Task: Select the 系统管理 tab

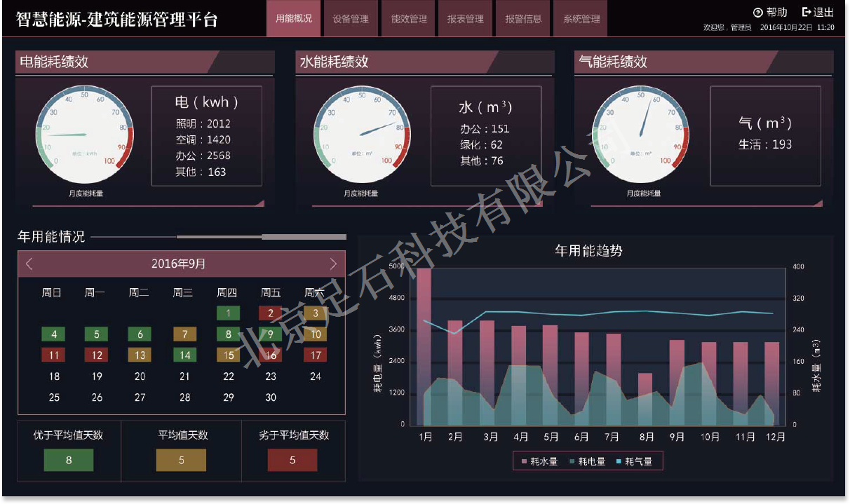Action: (x=581, y=19)
